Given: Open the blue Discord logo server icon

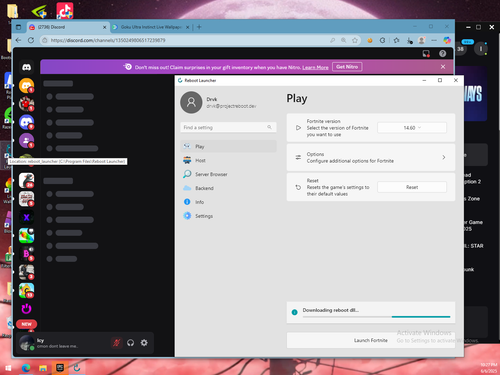Looking at the screenshot, I should pyautogui.click(x=26, y=122).
